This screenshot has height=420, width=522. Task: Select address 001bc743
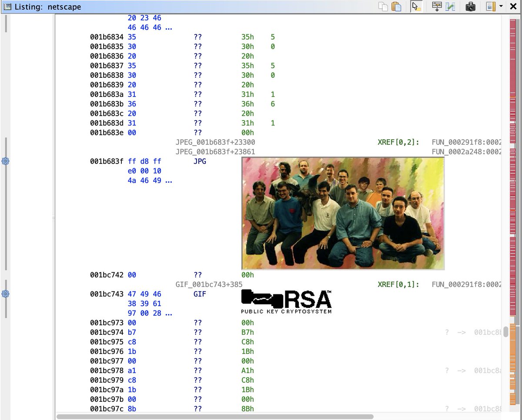click(x=107, y=294)
